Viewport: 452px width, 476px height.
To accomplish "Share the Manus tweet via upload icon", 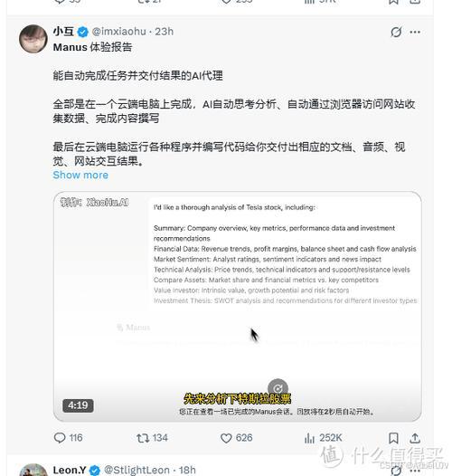I will (415, 438).
